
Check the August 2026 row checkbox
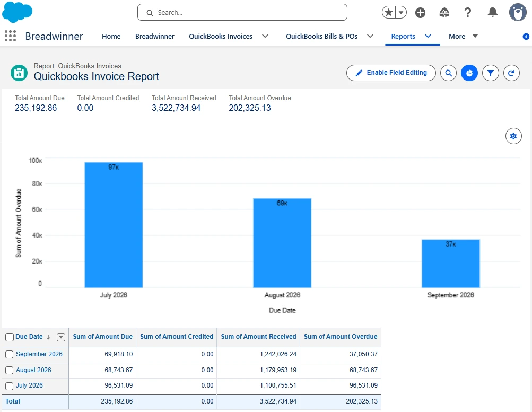(x=10, y=370)
